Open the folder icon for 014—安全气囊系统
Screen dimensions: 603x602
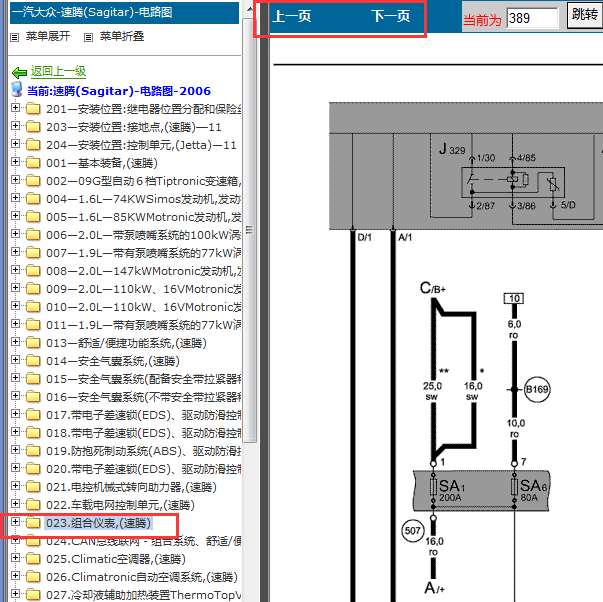(x=33, y=361)
